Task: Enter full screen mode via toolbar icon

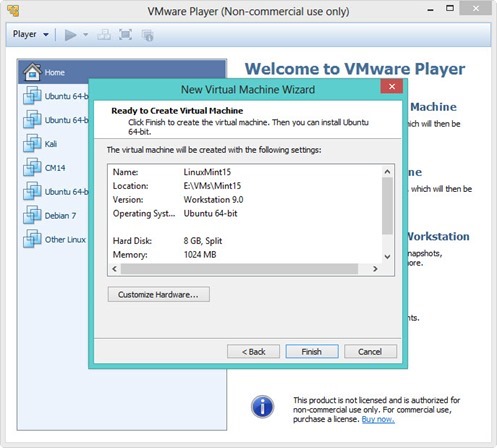Action: (x=125, y=35)
